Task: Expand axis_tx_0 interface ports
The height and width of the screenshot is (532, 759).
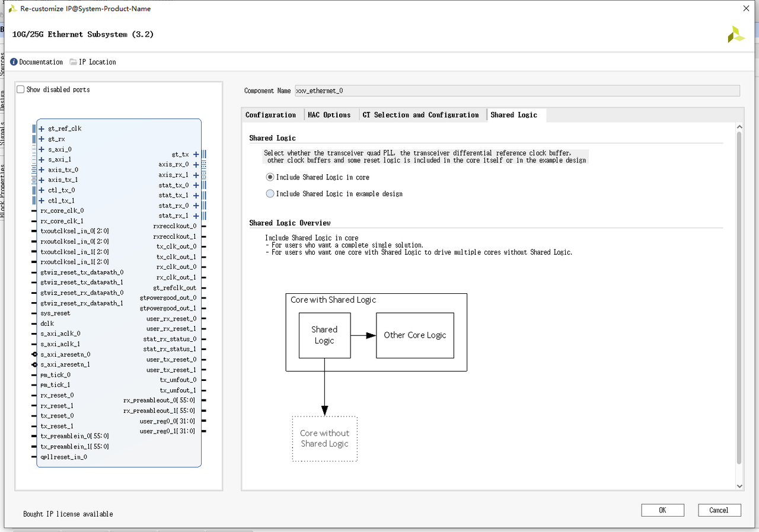Action: (42, 169)
